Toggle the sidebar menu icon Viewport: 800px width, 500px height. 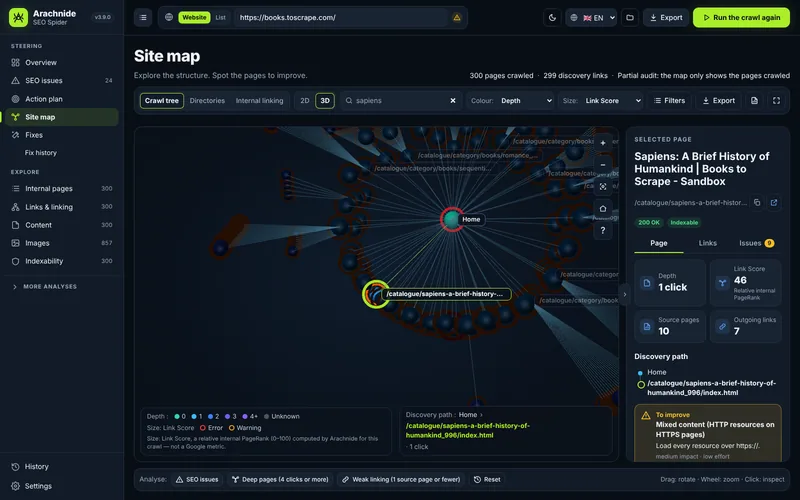pos(143,17)
